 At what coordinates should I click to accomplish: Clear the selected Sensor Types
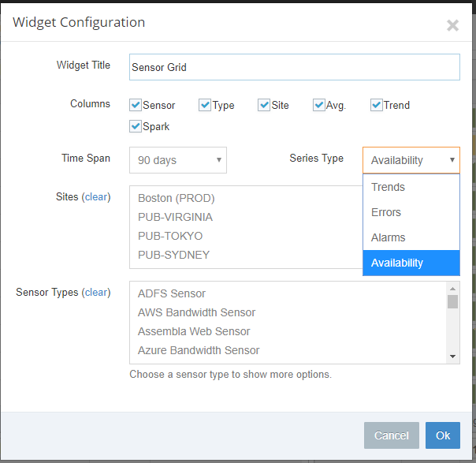(96, 293)
